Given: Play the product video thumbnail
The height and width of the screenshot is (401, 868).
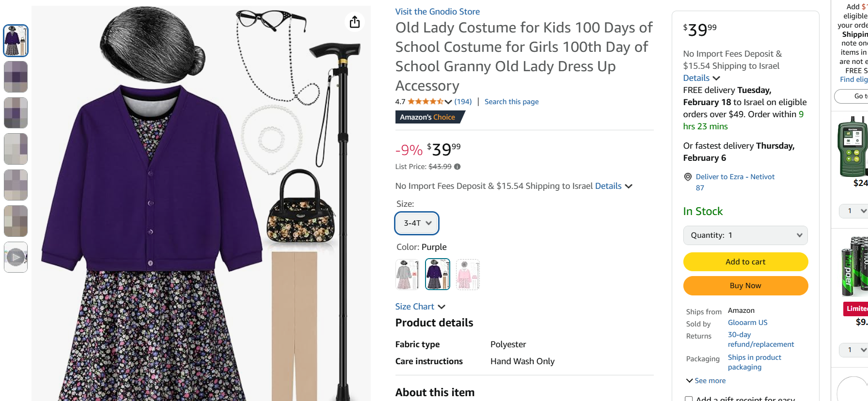Looking at the screenshot, I should pos(16,257).
